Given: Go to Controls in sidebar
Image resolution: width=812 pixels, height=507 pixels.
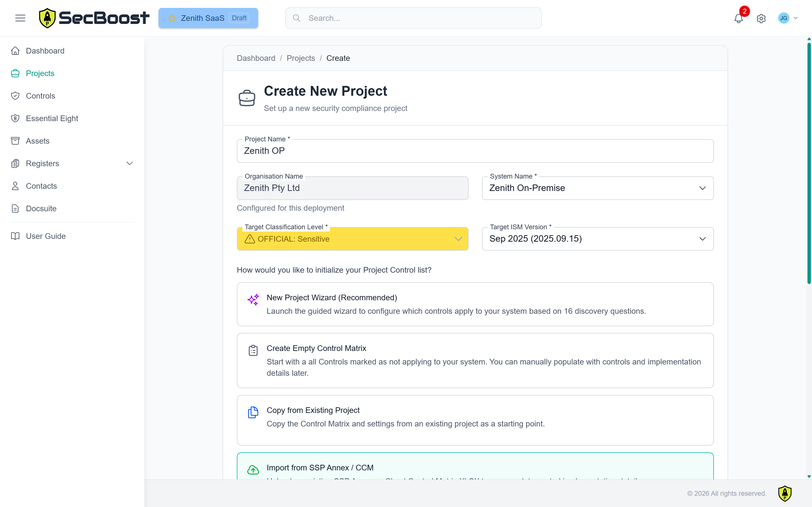Looking at the screenshot, I should click(x=40, y=96).
